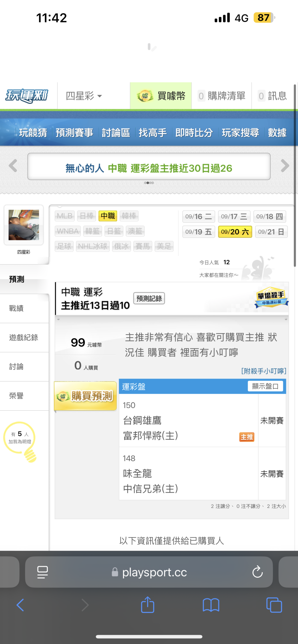The image size is (298, 644).
Task: Tap the playsport.cc address bar
Action: coord(149,572)
